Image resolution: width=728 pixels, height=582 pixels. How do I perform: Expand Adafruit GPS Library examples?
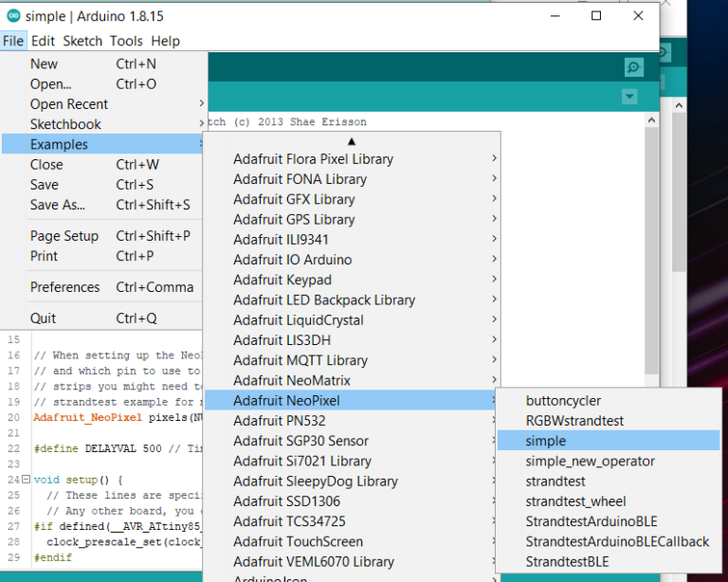coord(352,219)
